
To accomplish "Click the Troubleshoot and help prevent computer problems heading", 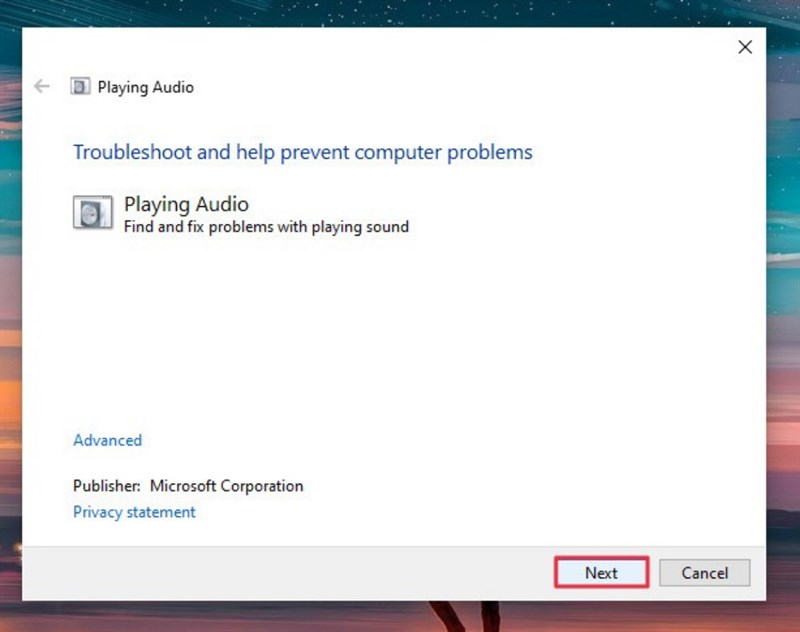I will click(303, 152).
